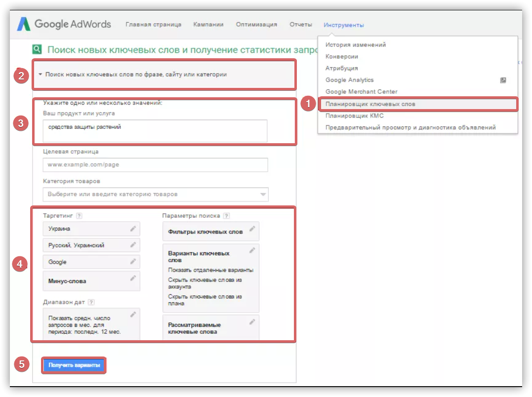532x397 pixels.
Task: Click the help icon next to Таргетинг
Action: click(79, 216)
